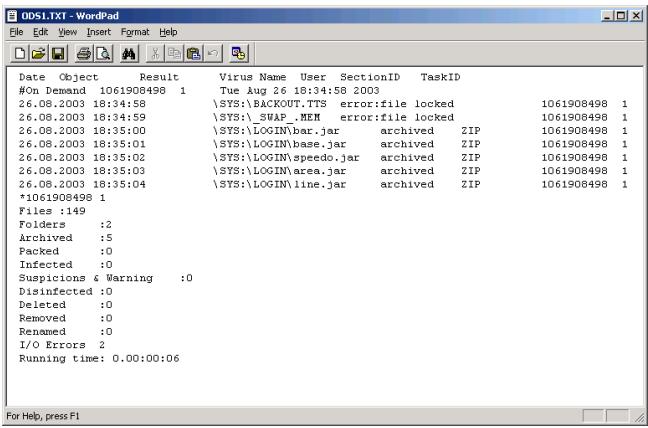Image resolution: width=648 pixels, height=428 pixels.
Task: Click the 'Deleted :0' line
Action: pos(65,305)
